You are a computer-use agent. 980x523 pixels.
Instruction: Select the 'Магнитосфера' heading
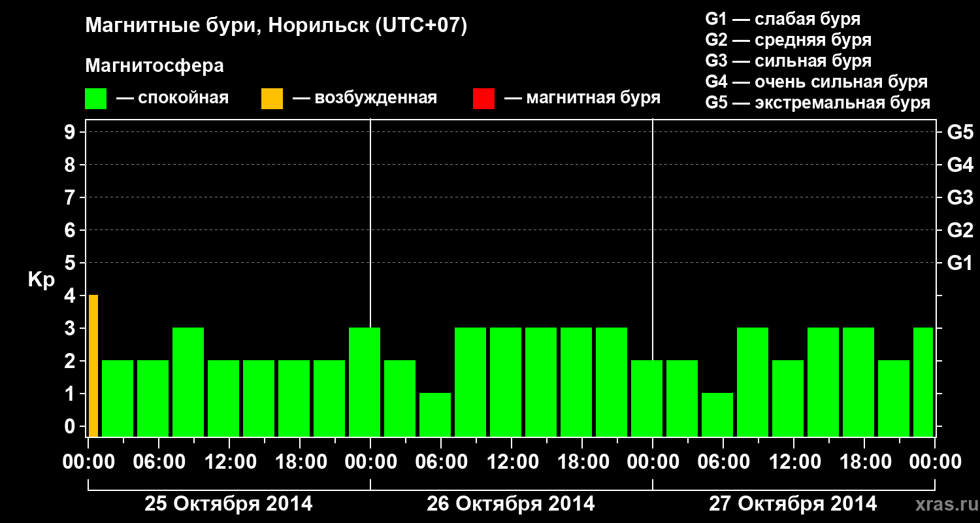154,66
